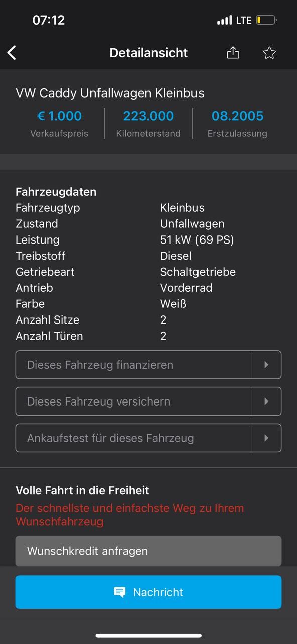This screenshot has width=297, height=644.
Task: Tap the signal strength bars icon
Action: (x=224, y=21)
